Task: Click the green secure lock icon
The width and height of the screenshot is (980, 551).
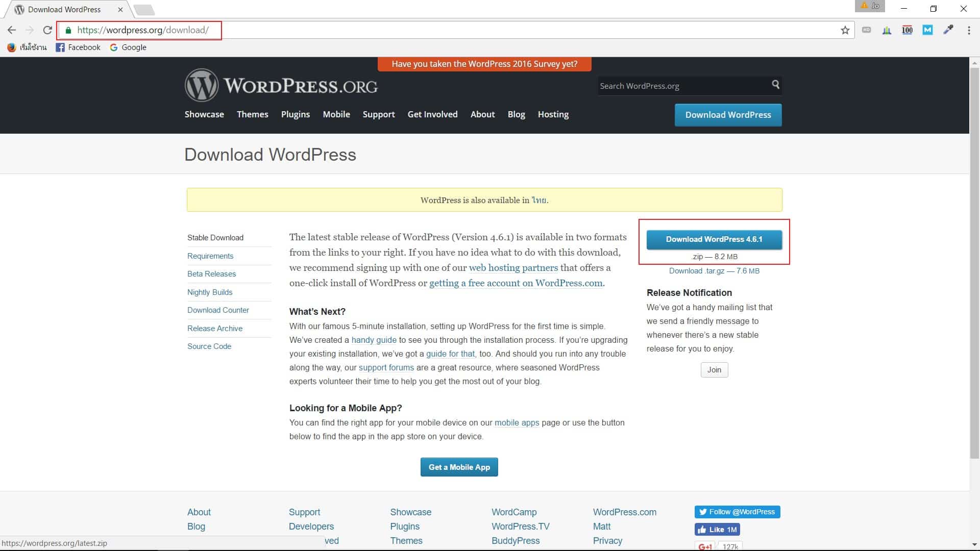Action: (x=68, y=30)
